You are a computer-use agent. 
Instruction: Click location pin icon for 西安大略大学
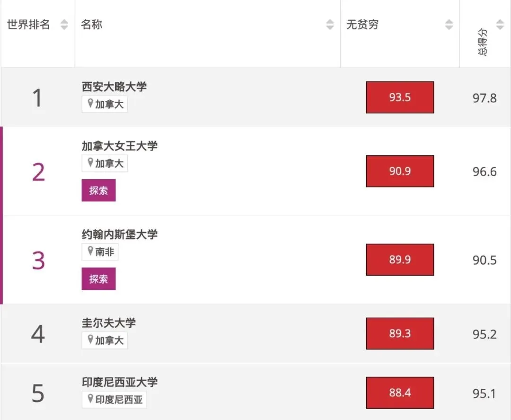point(90,104)
